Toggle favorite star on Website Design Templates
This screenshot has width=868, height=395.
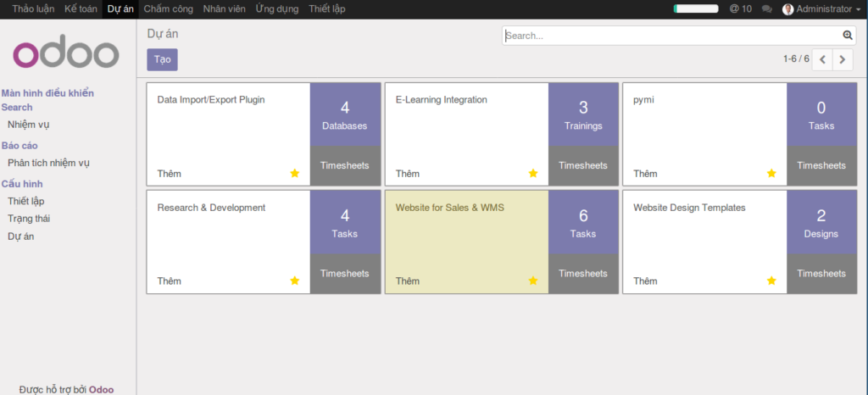(x=771, y=281)
